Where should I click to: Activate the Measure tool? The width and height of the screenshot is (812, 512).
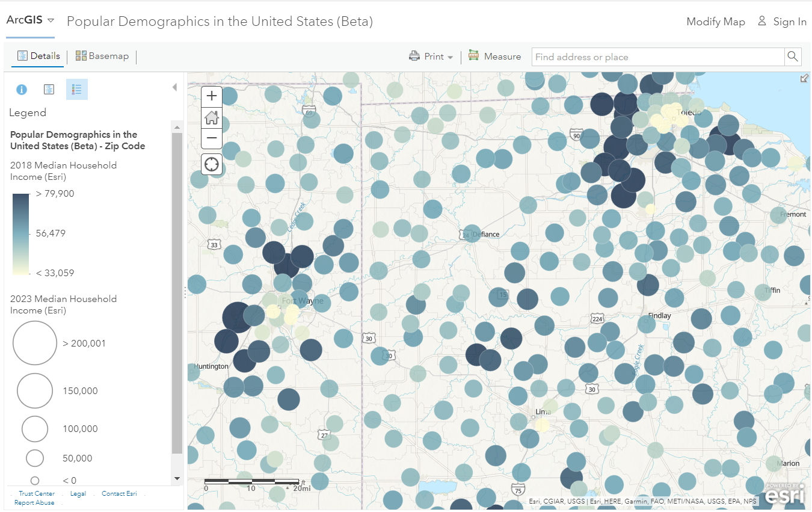(495, 57)
